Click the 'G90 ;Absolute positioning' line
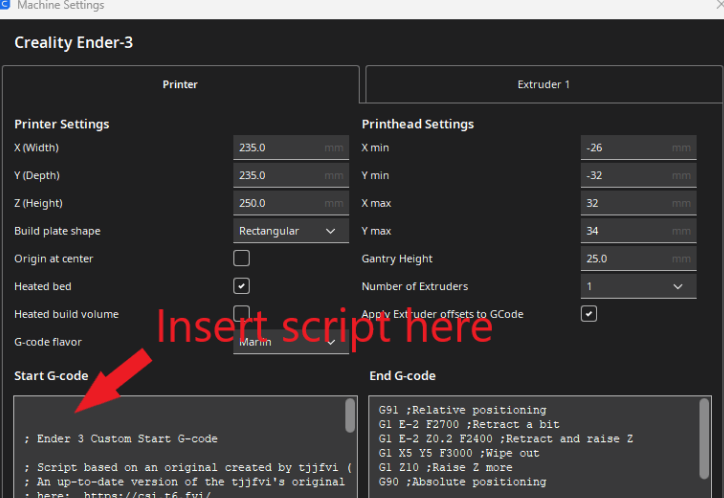Image resolution: width=724 pixels, height=498 pixels. tap(462, 481)
